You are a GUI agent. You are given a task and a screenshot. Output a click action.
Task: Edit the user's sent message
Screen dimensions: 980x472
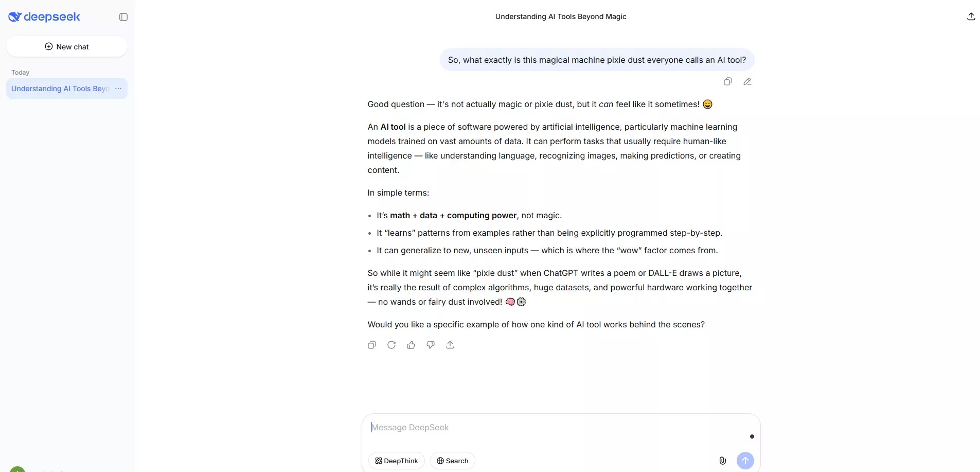coord(747,81)
